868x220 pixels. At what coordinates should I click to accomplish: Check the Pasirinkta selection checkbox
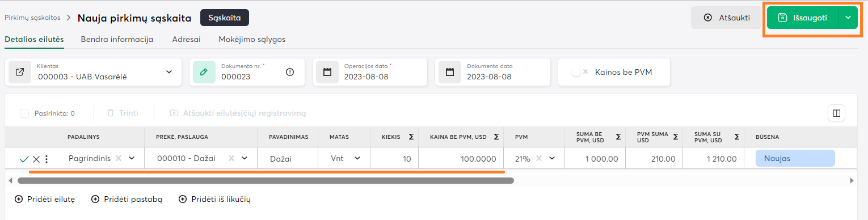click(24, 113)
